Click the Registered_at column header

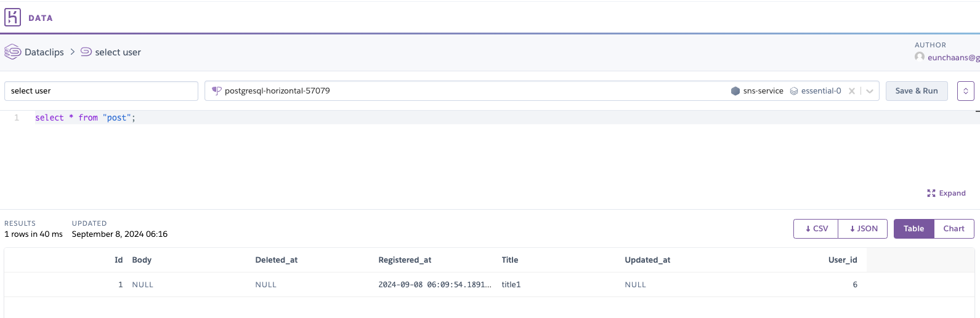[x=405, y=260]
